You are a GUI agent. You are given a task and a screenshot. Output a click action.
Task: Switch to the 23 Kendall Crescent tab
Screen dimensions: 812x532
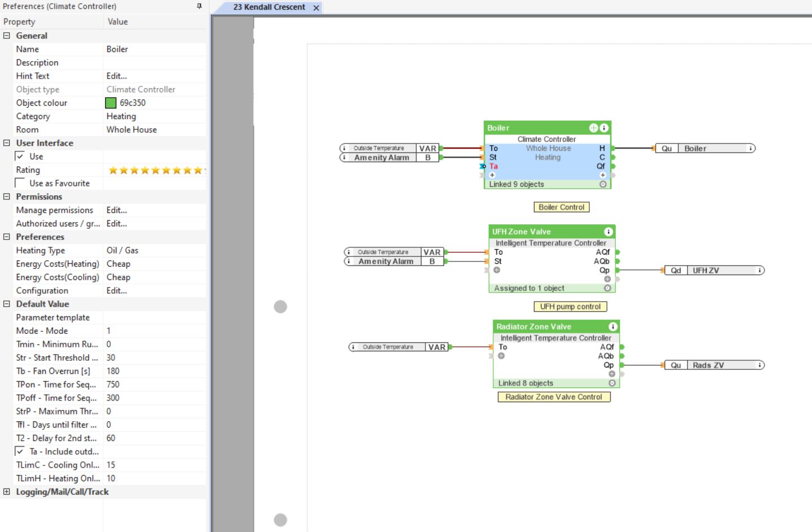click(x=269, y=7)
